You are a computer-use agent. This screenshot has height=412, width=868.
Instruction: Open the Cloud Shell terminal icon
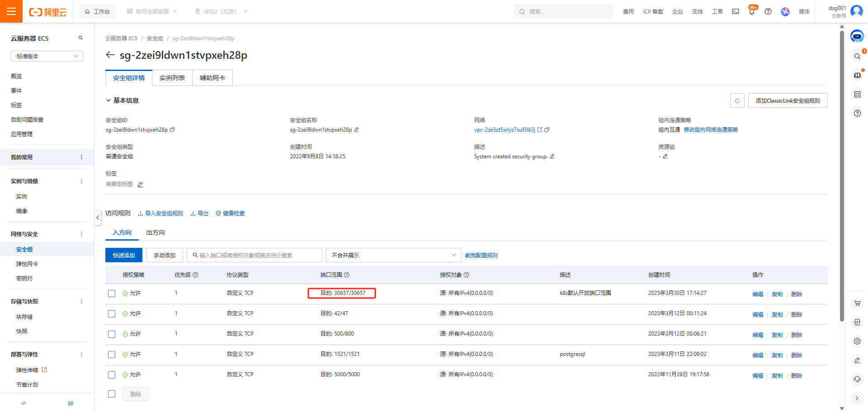736,11
